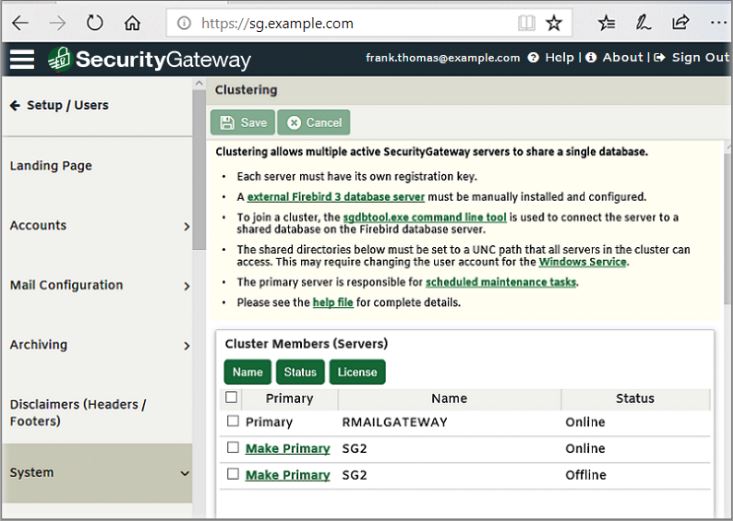The height and width of the screenshot is (521, 733).
Task: Open Disclaimers (Headers / Footers) item
Action: pos(97,412)
